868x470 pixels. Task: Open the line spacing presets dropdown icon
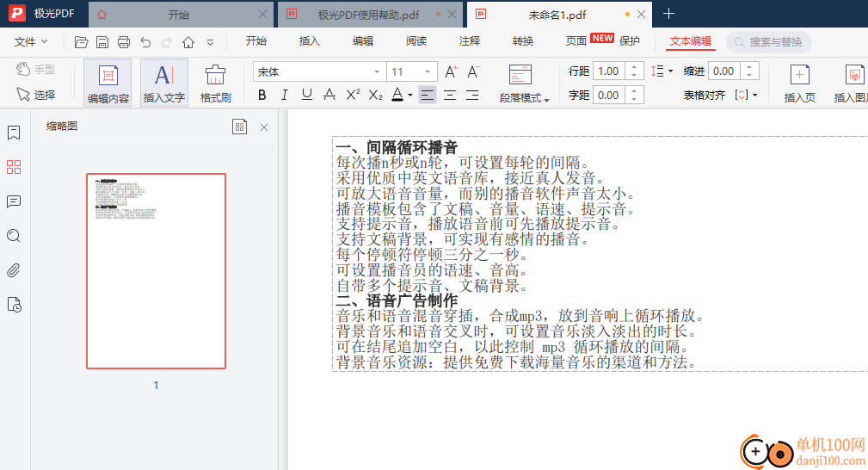tap(662, 71)
